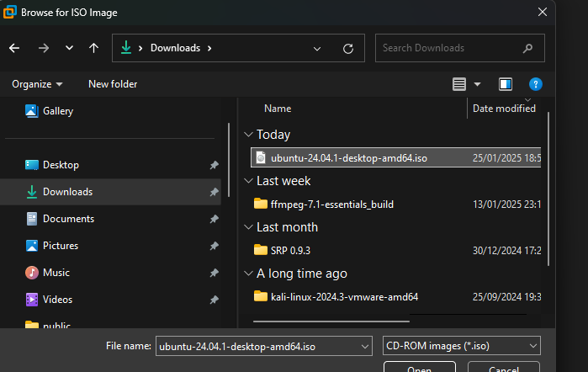Select Documents in the sidebar

[x=67, y=219]
